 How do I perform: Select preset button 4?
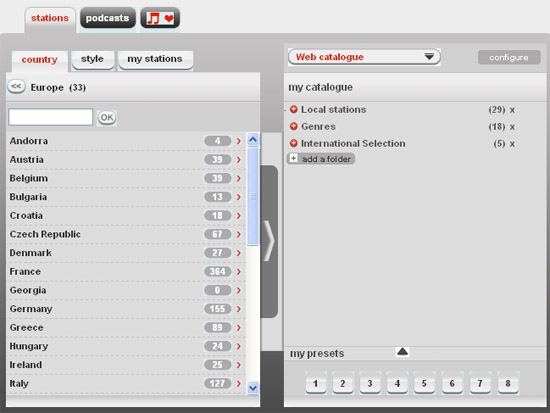click(397, 383)
